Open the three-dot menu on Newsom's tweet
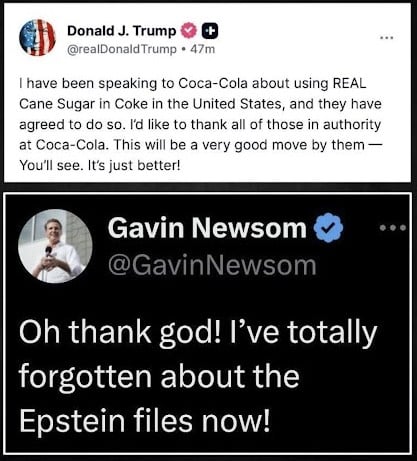417x461 pixels. click(x=393, y=228)
